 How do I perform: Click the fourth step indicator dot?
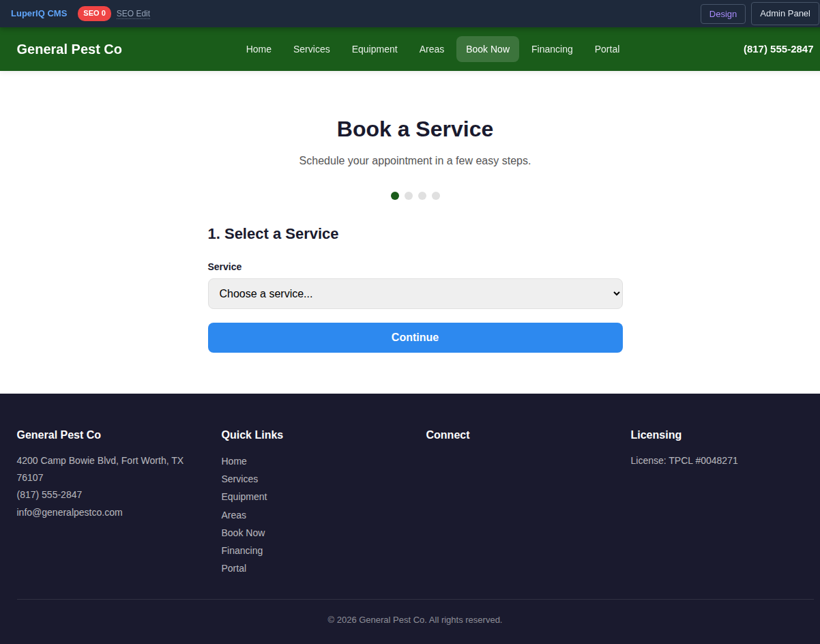pyautogui.click(x=436, y=196)
